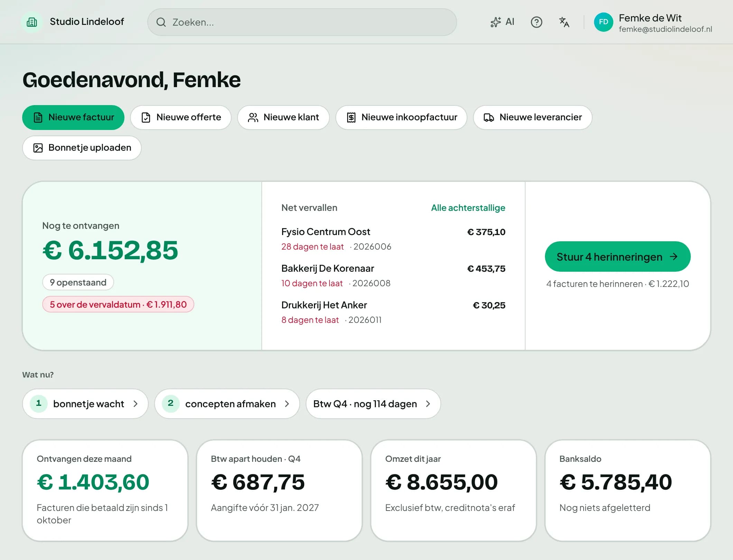Send reminders via Stuur 4 herinneringen
Image resolution: width=733 pixels, height=560 pixels.
point(618,256)
